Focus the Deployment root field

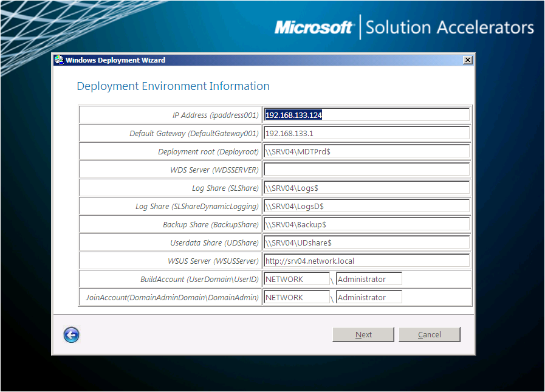366,151
